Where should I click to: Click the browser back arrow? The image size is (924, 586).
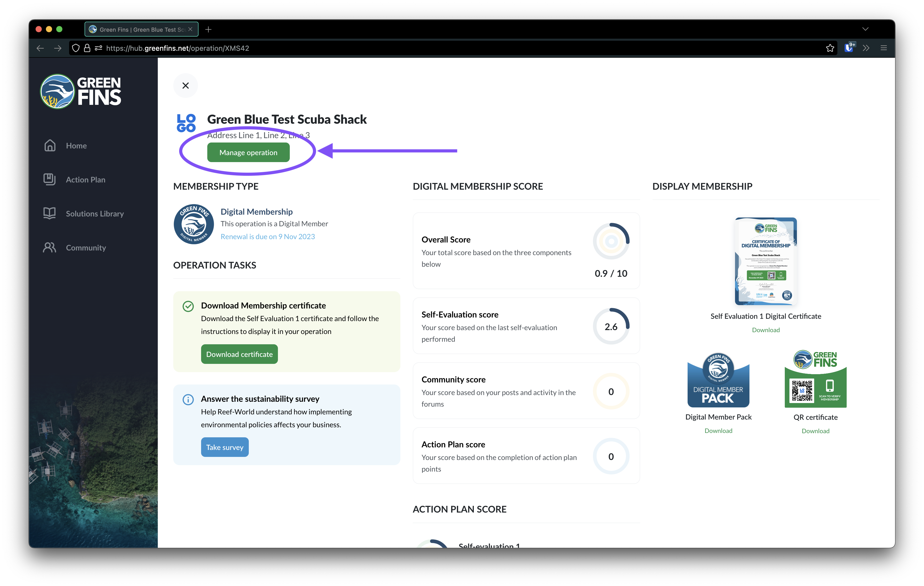coord(40,48)
